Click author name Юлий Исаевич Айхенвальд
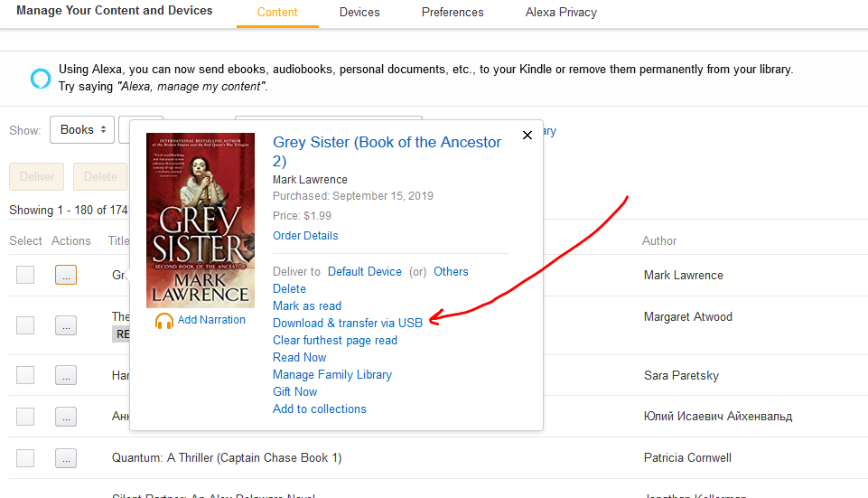The width and height of the screenshot is (868, 498). [x=718, y=416]
